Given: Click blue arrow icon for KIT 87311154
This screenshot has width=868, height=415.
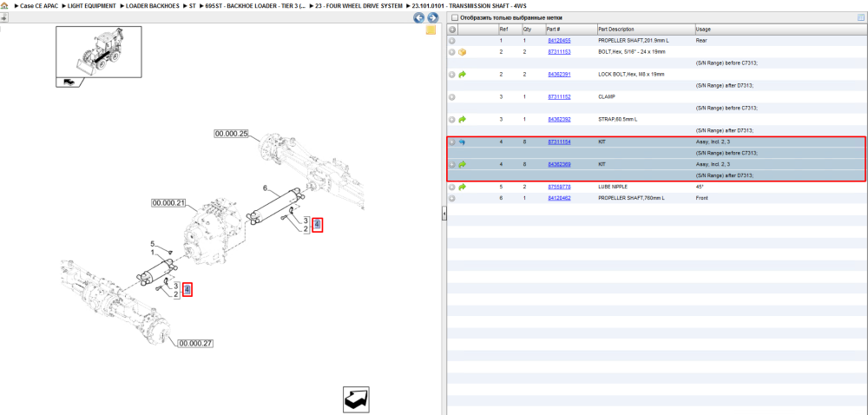Looking at the screenshot, I should [463, 142].
